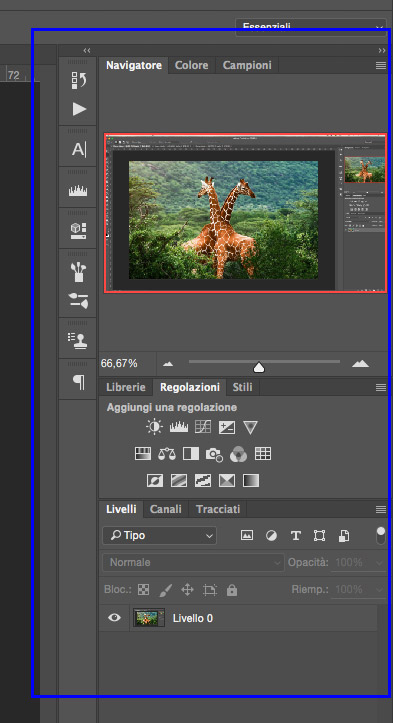393x723 pixels.
Task: Lock all with padlock icon
Action: (232, 590)
